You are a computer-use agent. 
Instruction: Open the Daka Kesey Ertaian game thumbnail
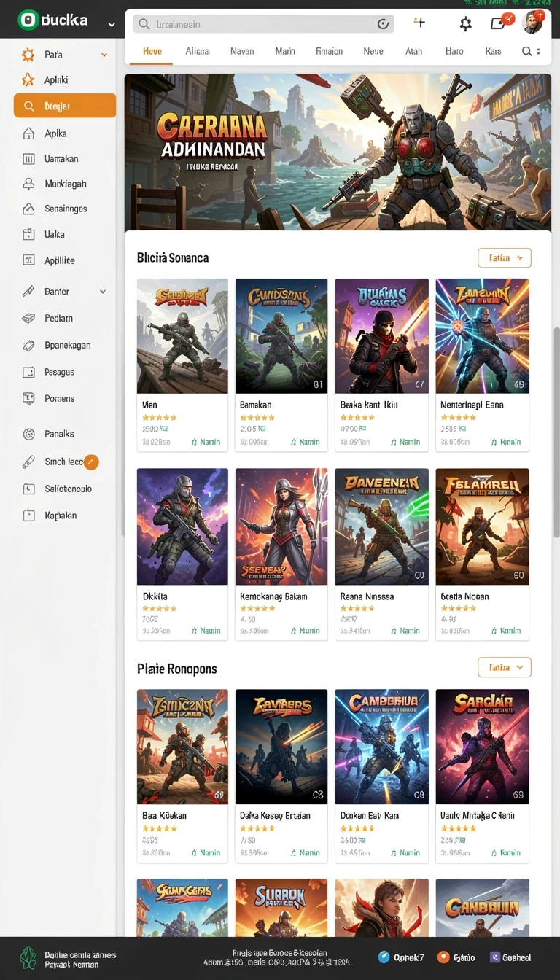[281, 747]
